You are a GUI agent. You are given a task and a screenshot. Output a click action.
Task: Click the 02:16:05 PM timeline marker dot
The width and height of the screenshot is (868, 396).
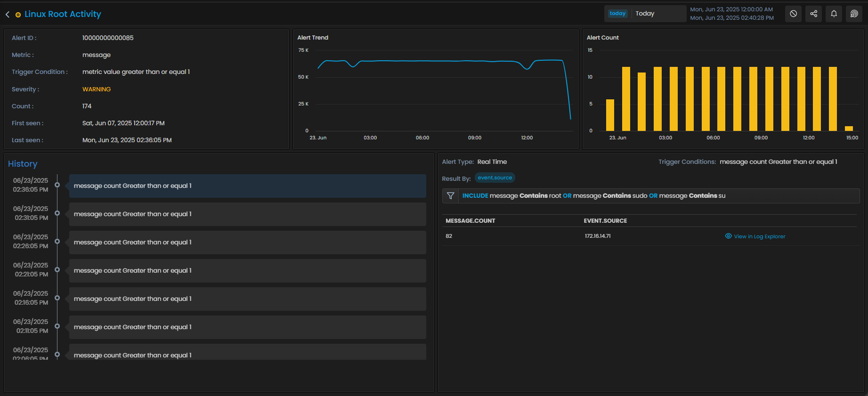click(x=57, y=298)
